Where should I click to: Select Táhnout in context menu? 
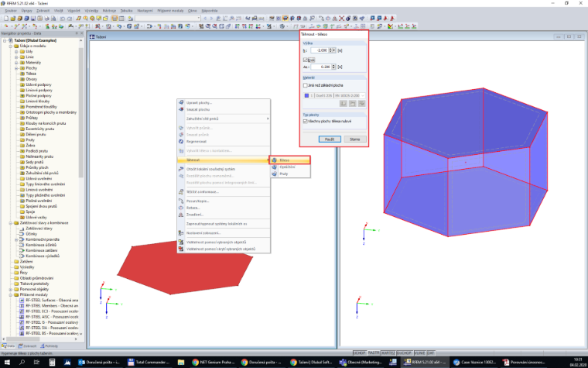tap(224, 160)
